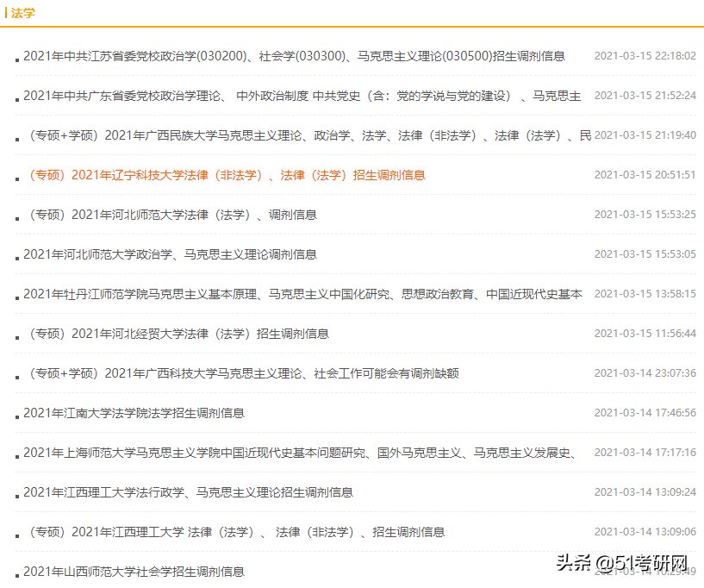This screenshot has height=588, width=704.
Task: Click the bullet icon before the 辽宁科技大学 entry
Action: coord(16,178)
